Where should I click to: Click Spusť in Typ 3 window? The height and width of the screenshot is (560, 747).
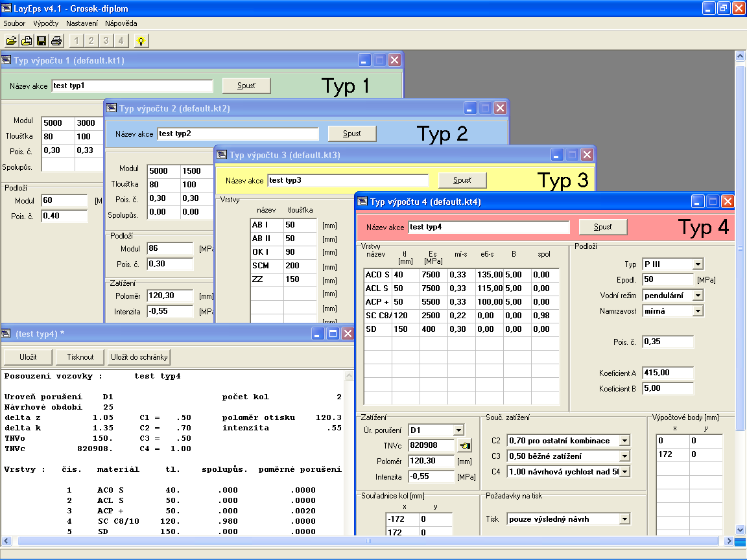(462, 180)
